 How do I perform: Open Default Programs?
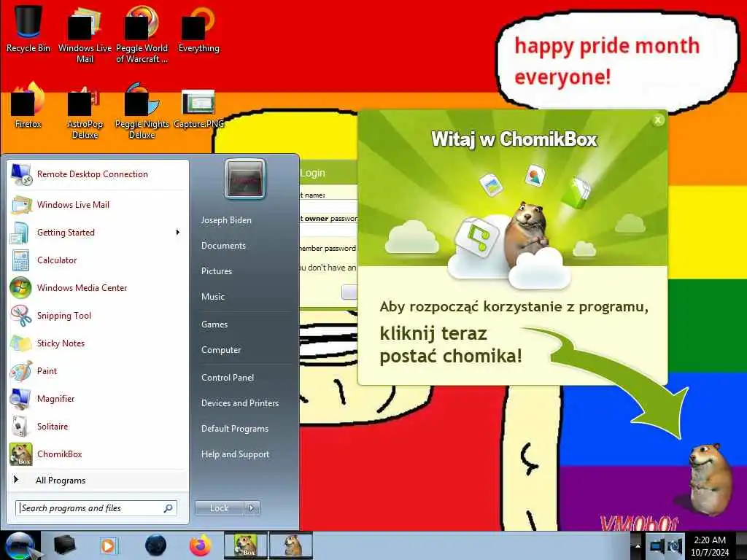(235, 429)
